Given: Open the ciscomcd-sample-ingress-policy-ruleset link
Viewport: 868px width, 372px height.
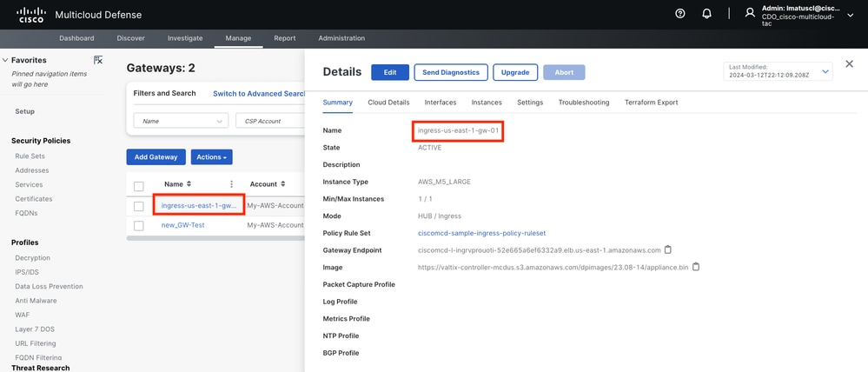Looking at the screenshot, I should 481,233.
